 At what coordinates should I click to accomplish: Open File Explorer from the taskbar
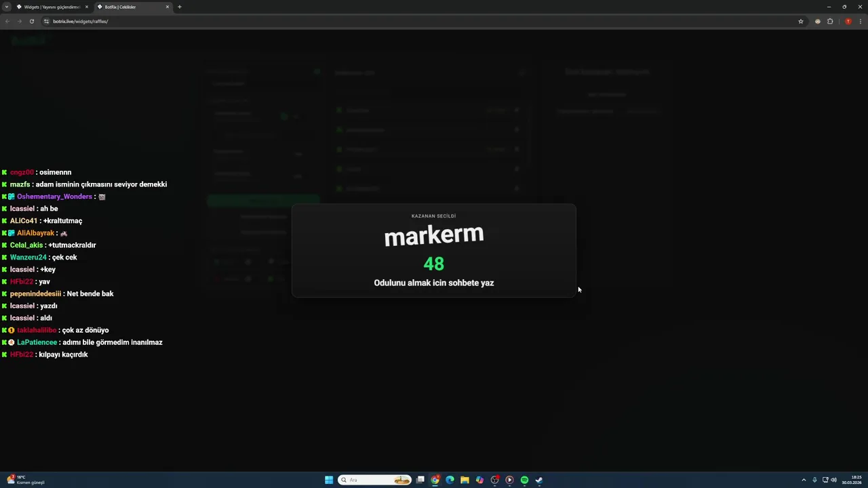(465, 480)
